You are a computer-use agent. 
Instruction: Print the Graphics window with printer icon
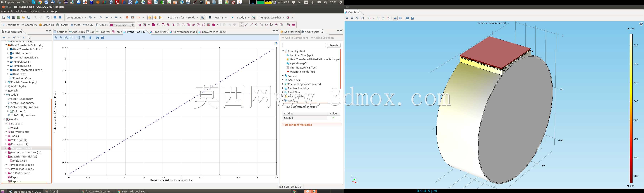click(x=412, y=18)
